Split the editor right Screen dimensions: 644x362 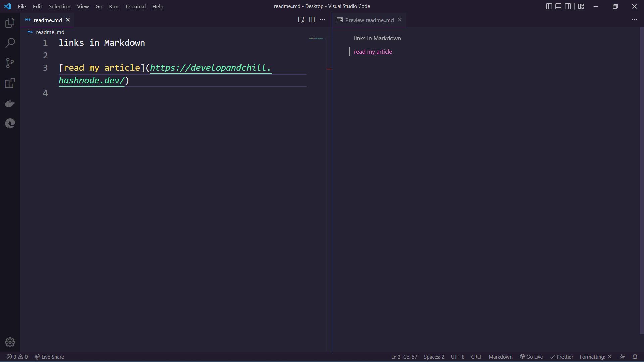tap(312, 20)
